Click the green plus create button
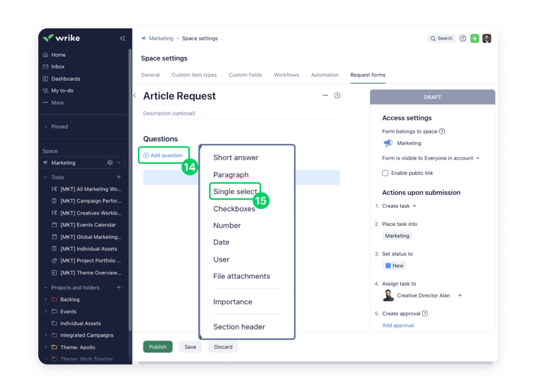Viewport: 536px width, 392px height. 475,38
